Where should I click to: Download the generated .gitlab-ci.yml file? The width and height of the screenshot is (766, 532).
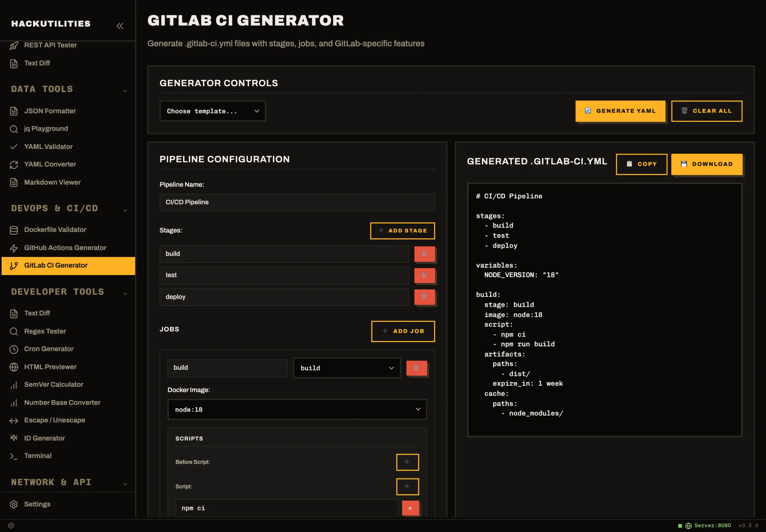pyautogui.click(x=706, y=164)
